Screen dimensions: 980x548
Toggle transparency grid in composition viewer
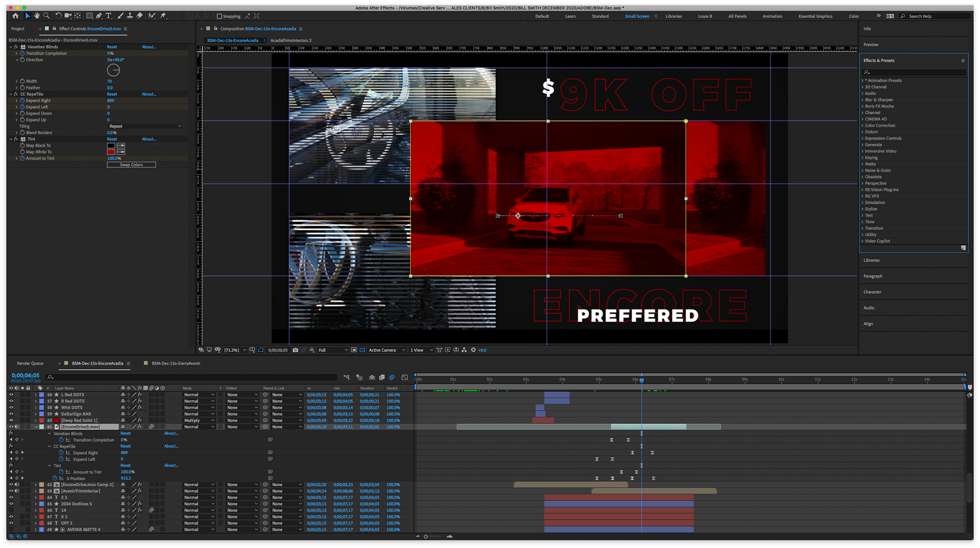pyautogui.click(x=362, y=350)
